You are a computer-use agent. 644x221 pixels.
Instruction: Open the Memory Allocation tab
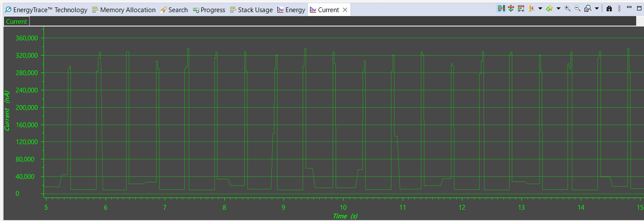pyautogui.click(x=124, y=10)
